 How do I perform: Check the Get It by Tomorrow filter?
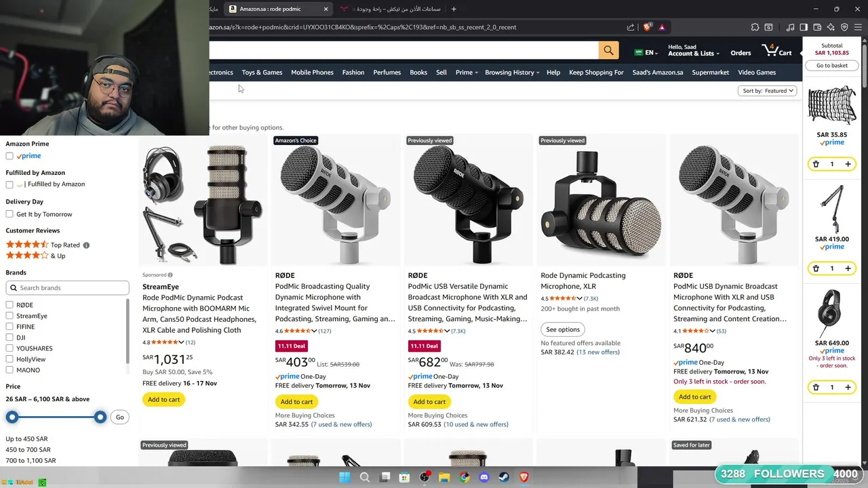pyautogui.click(x=9, y=214)
